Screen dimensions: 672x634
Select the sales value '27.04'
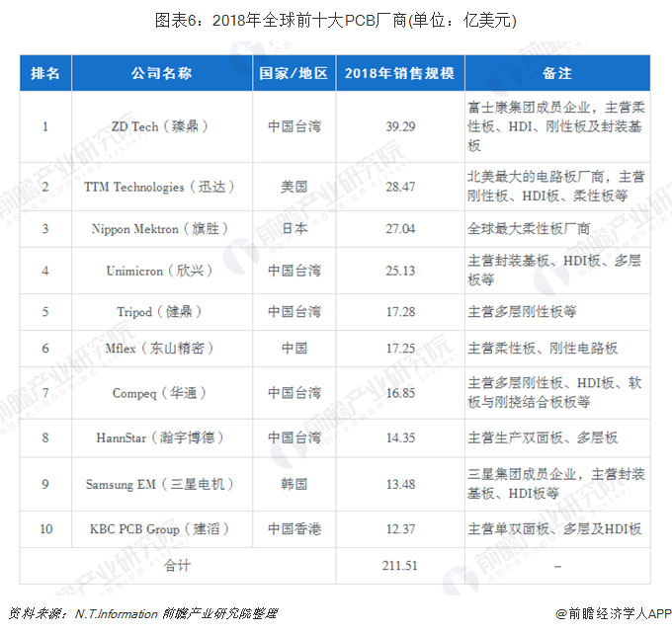click(400, 229)
